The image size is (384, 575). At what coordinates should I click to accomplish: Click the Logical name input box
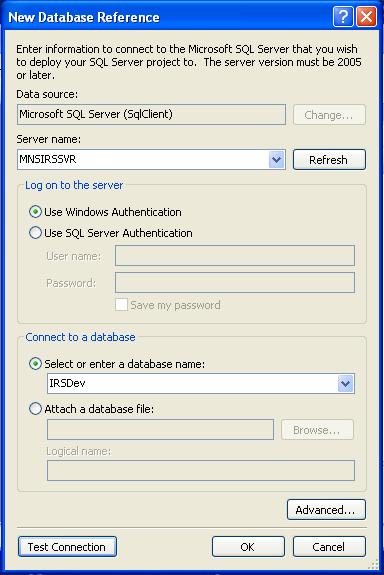click(201, 470)
